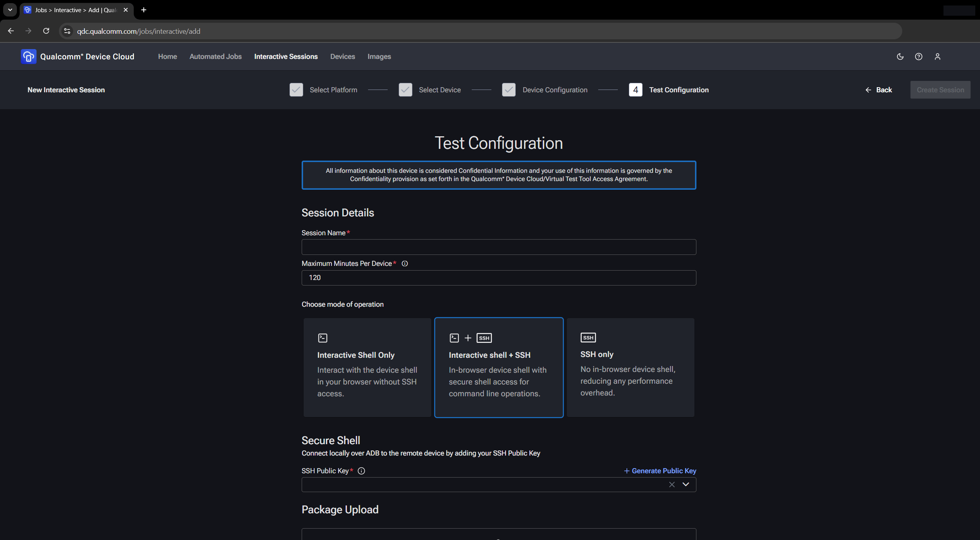The height and width of the screenshot is (540, 980).
Task: Click the Secure Shell heading
Action: click(x=331, y=440)
